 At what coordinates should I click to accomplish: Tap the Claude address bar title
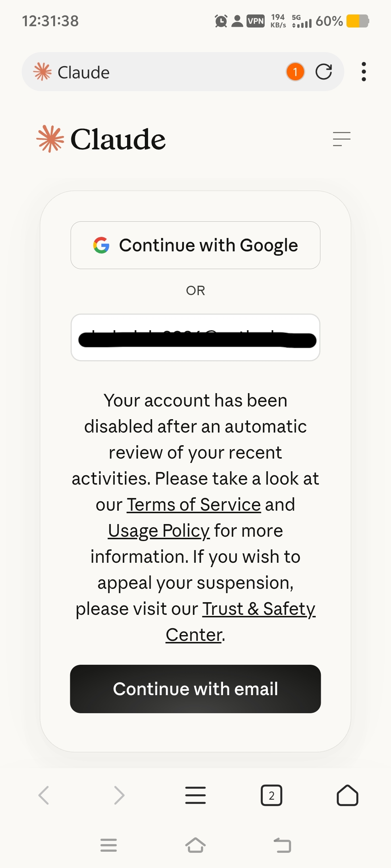point(84,72)
